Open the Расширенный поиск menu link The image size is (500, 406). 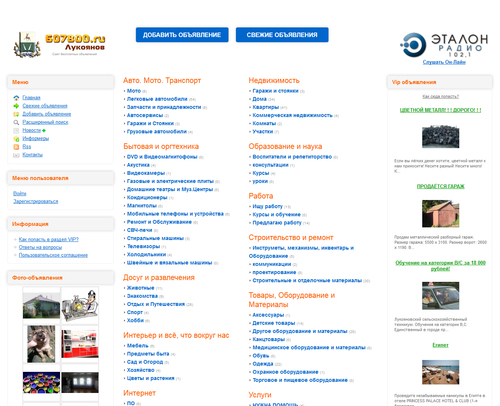tap(45, 122)
